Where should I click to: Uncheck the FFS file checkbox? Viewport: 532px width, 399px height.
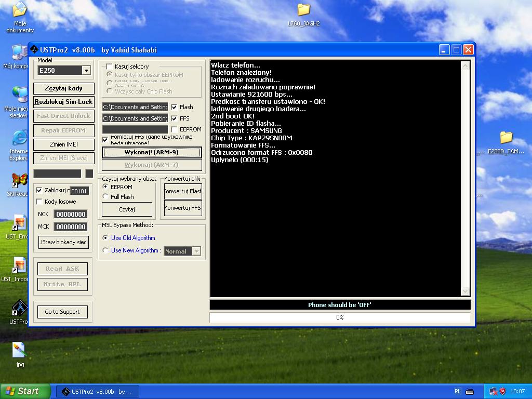coord(175,118)
